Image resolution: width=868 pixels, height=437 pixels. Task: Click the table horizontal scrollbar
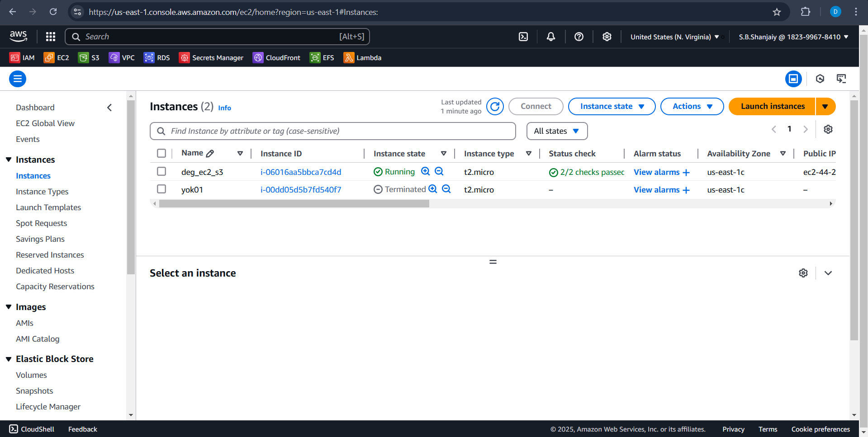click(x=294, y=204)
